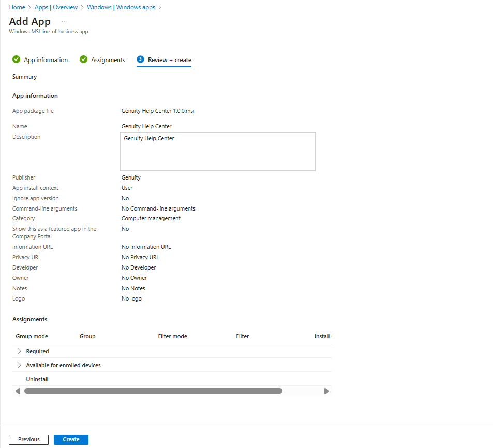Click the Windows MSI line-of-business app subtitle

pos(49,32)
